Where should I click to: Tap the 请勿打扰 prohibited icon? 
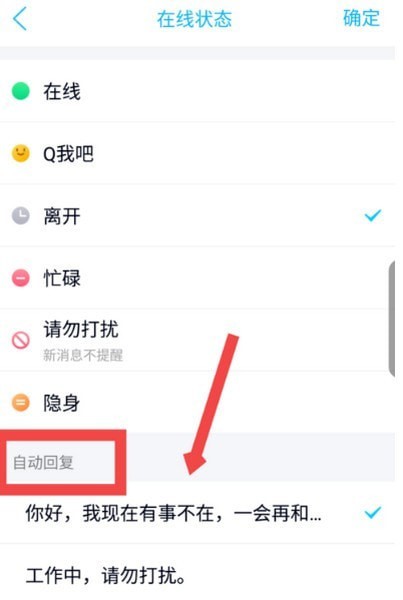point(21,340)
